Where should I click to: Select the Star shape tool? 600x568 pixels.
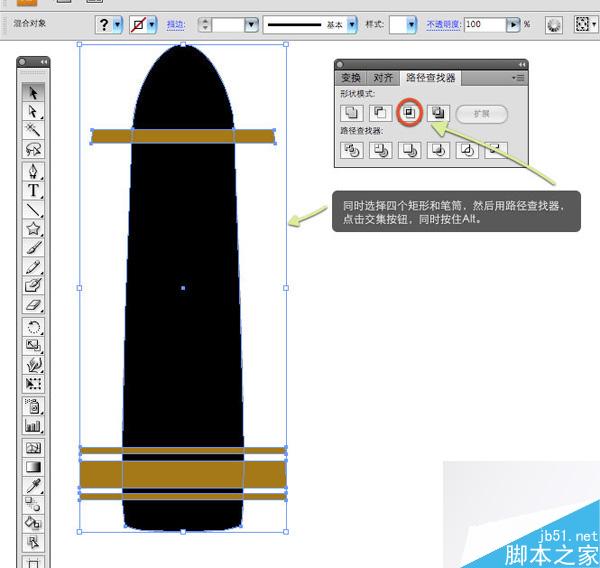33,229
